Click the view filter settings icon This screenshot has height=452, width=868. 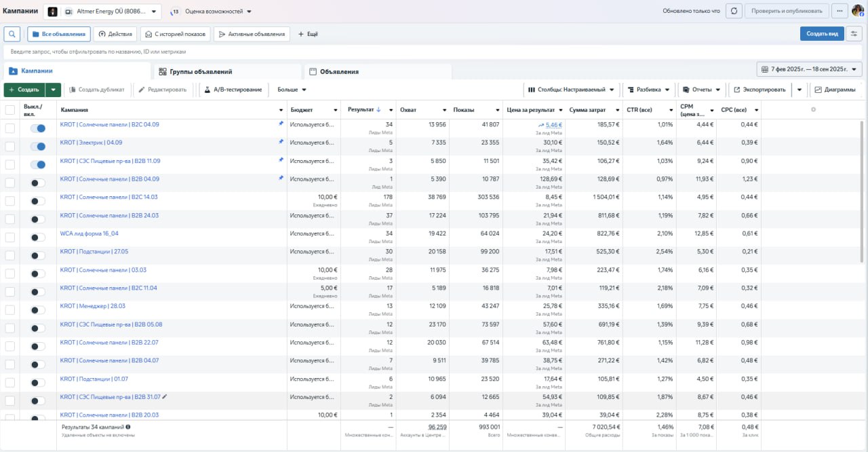[854, 34]
